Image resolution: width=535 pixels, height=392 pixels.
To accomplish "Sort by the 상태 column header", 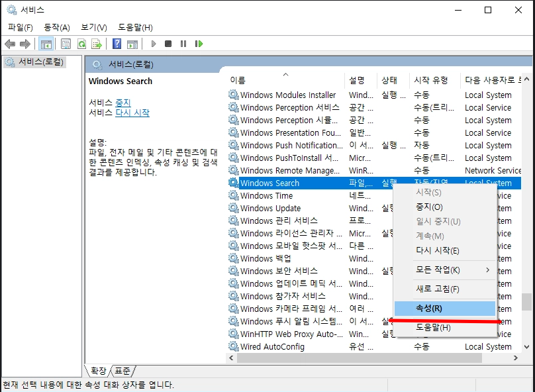I will coord(393,80).
